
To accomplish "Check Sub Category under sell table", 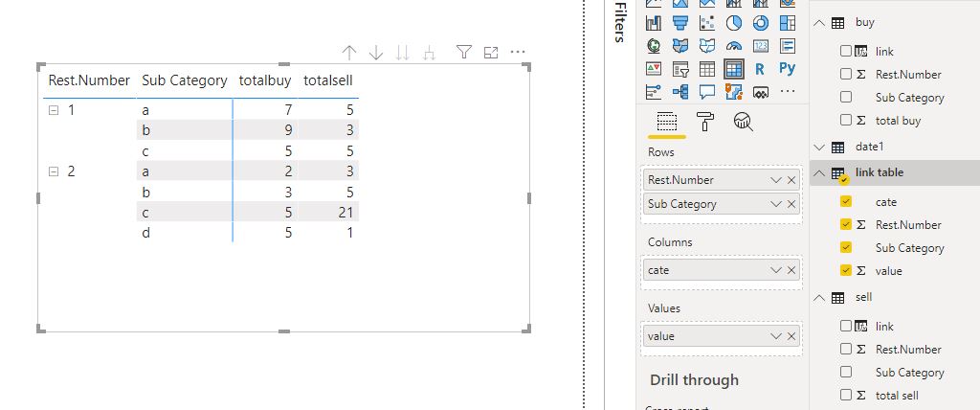I will pyautogui.click(x=846, y=372).
